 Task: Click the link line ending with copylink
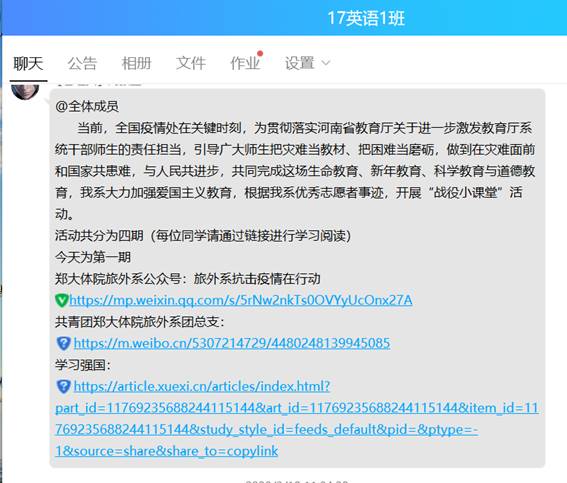coord(167,451)
